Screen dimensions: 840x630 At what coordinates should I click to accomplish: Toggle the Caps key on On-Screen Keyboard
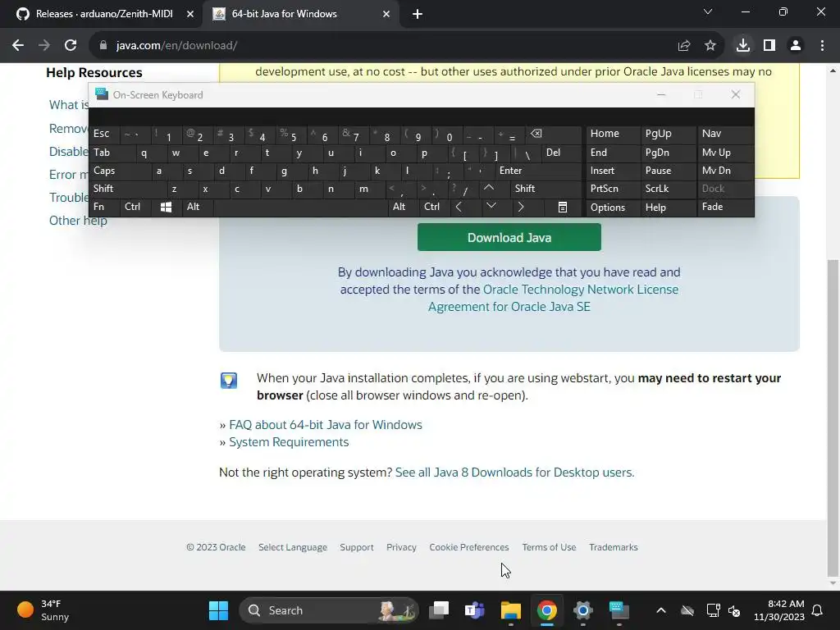120,171
